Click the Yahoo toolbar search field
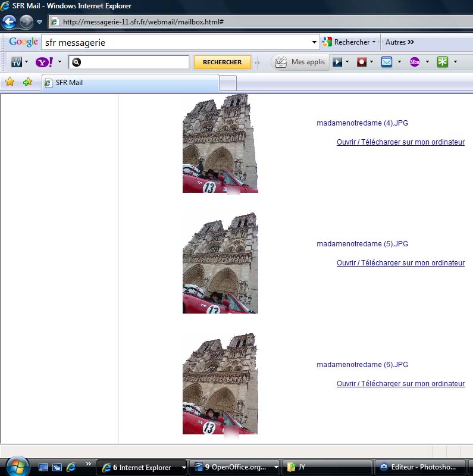 click(129, 62)
